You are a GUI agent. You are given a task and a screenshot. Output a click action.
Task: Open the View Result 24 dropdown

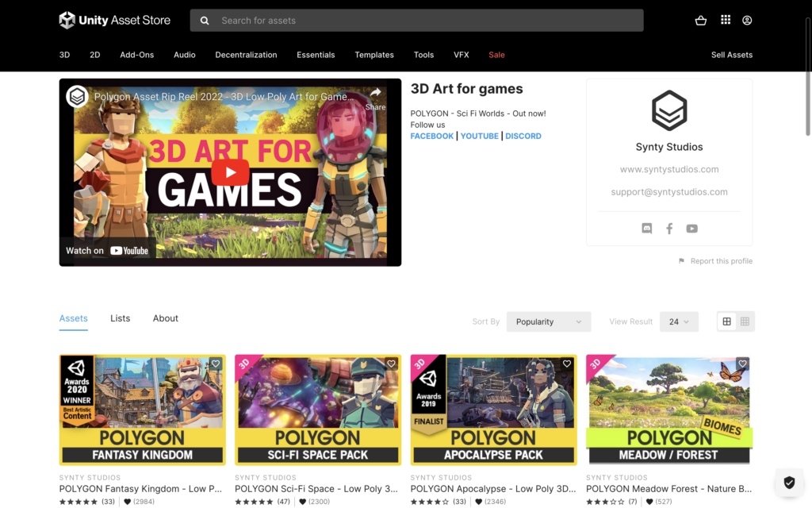(x=679, y=321)
